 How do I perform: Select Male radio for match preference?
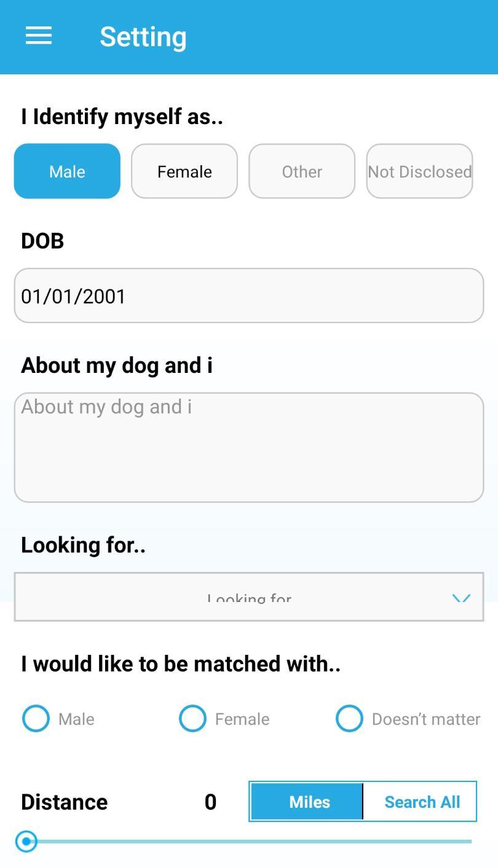(x=36, y=718)
